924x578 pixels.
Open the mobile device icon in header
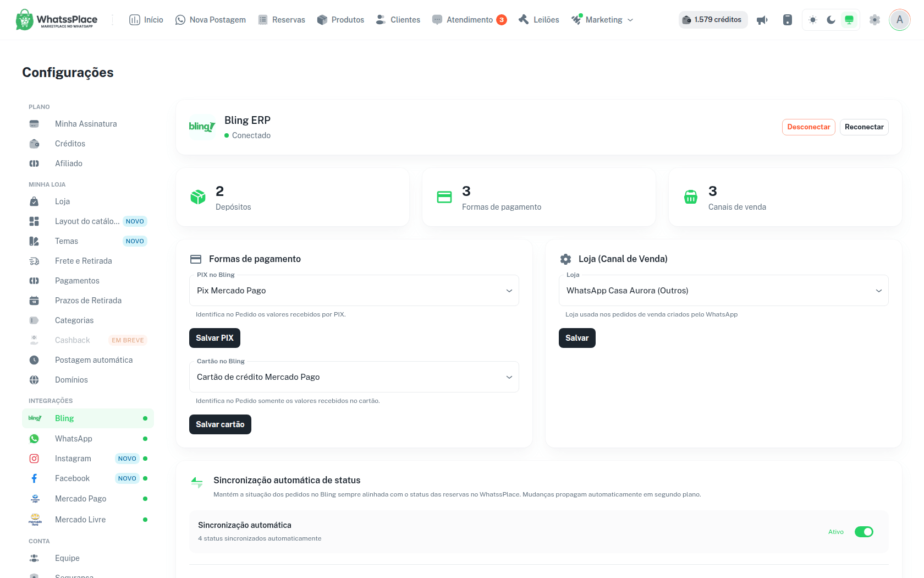click(788, 20)
